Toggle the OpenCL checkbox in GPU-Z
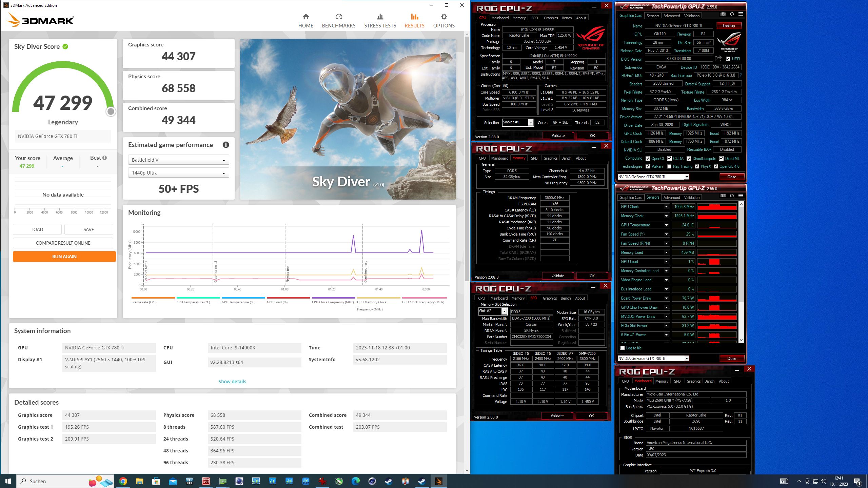868x488 pixels. click(648, 159)
